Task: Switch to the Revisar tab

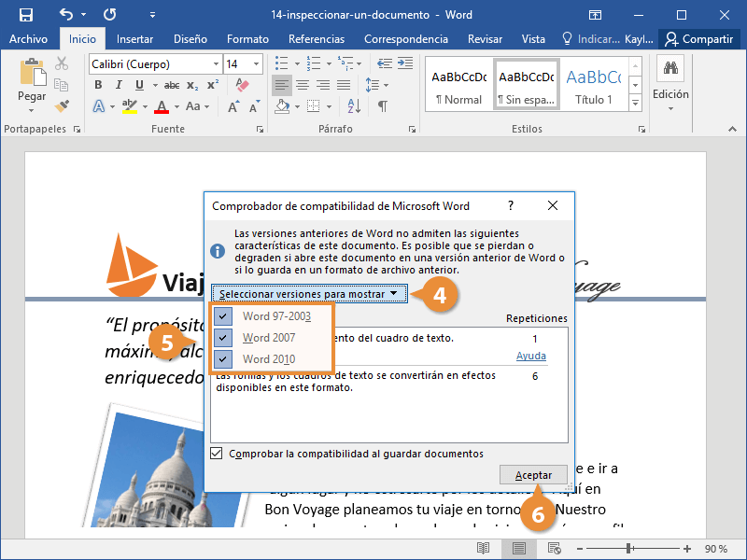Action: click(485, 39)
